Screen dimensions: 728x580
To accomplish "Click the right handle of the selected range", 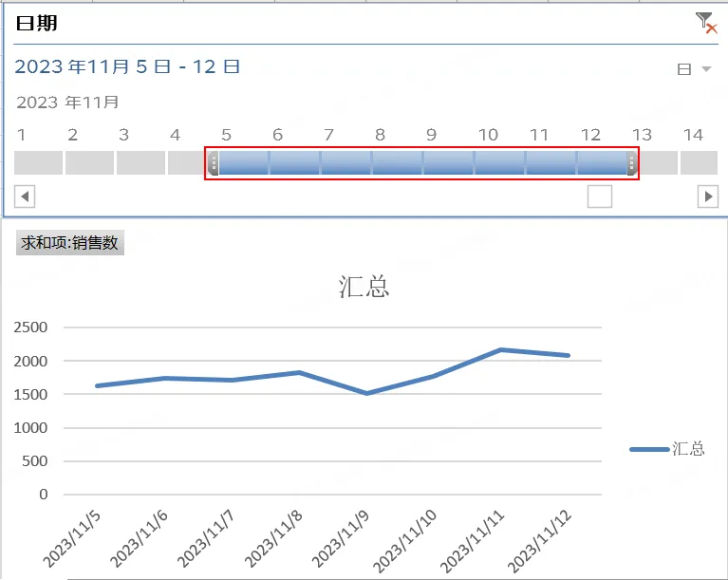I will (632, 163).
